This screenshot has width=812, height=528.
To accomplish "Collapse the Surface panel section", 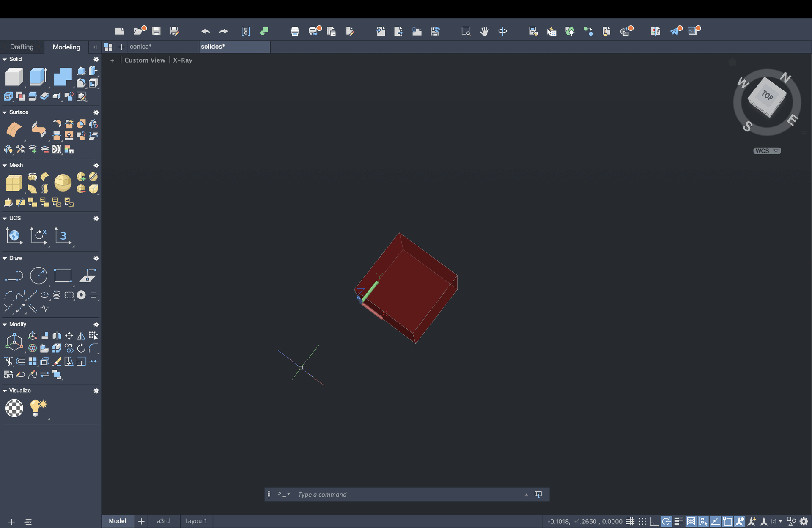I will coord(5,112).
